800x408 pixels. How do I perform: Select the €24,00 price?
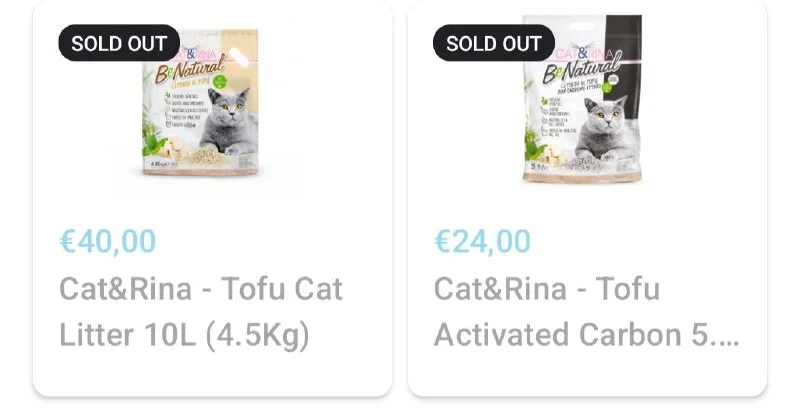482,241
